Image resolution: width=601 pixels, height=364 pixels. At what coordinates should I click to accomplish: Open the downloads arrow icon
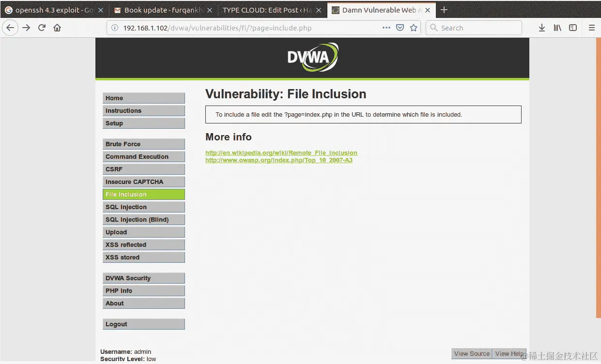542,28
